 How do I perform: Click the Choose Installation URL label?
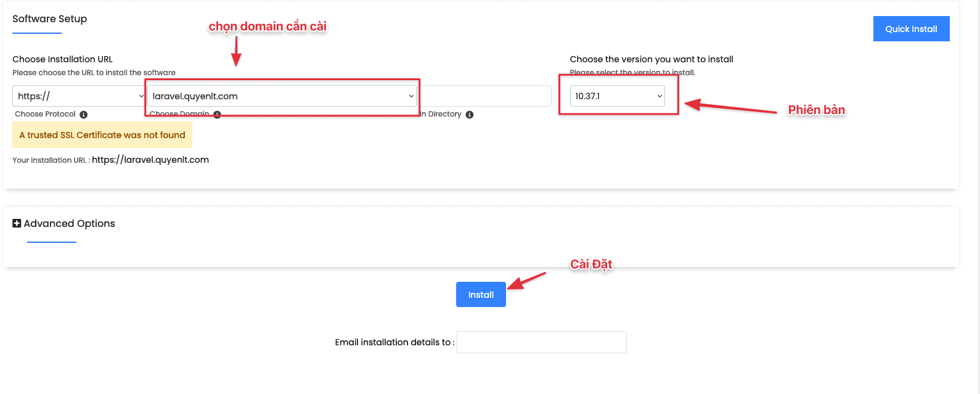coord(62,59)
